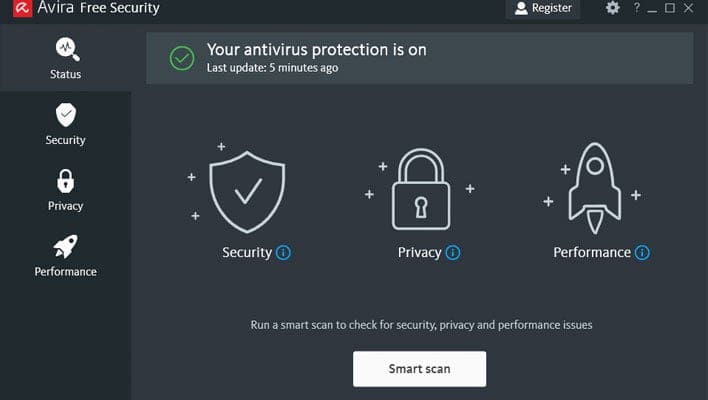This screenshot has height=400, width=708.
Task: Open Privacy info tooltip icon
Action: 453,253
